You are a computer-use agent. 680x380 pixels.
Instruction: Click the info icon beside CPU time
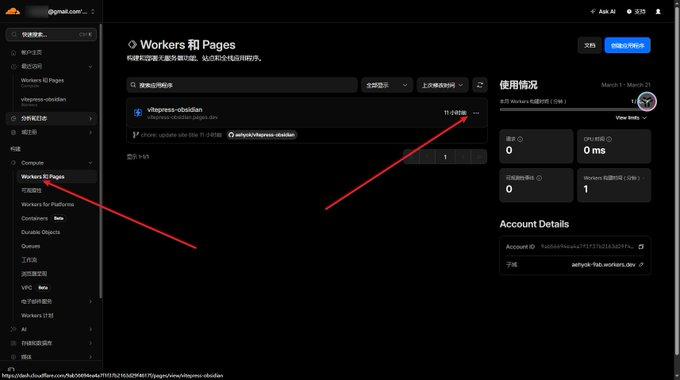609,139
